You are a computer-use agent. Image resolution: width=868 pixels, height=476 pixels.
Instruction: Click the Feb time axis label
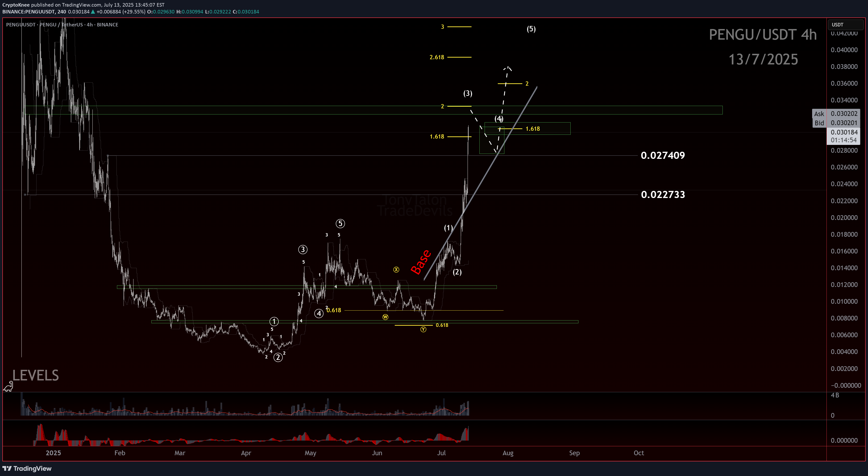point(120,453)
